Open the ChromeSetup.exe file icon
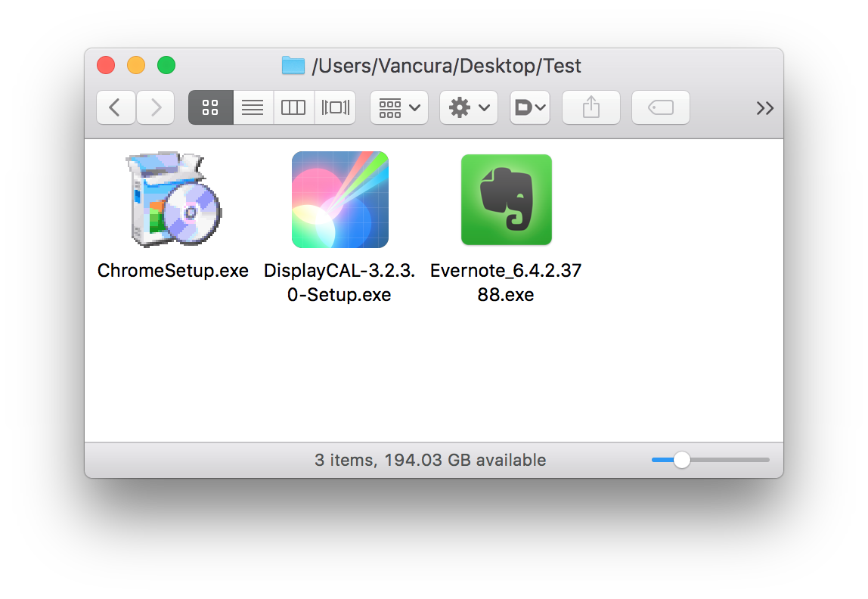The width and height of the screenshot is (868, 599). (172, 200)
